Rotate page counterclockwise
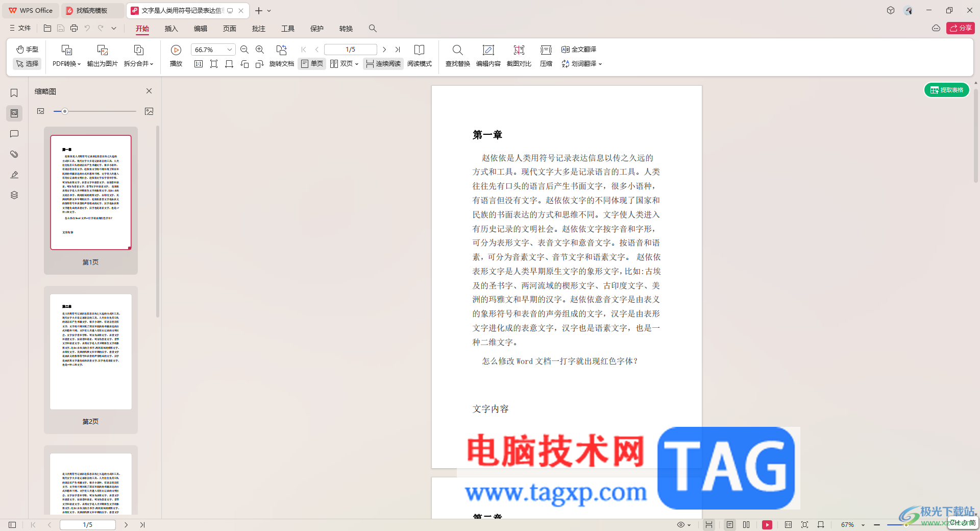 [x=244, y=64]
